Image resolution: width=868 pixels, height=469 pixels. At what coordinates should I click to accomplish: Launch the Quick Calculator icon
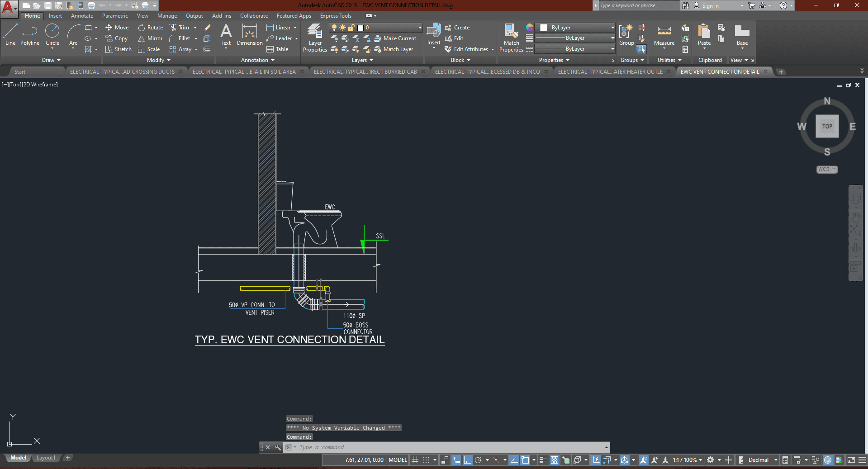[685, 49]
